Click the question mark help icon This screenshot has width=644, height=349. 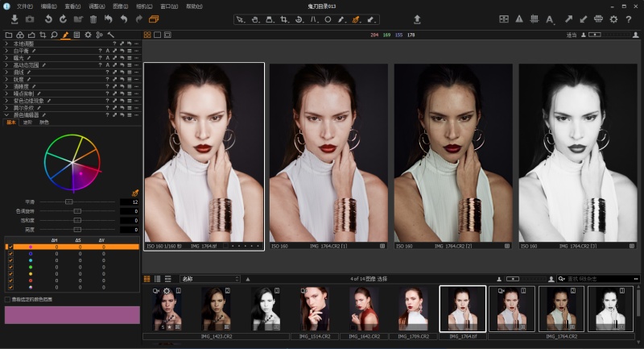[x=629, y=19]
